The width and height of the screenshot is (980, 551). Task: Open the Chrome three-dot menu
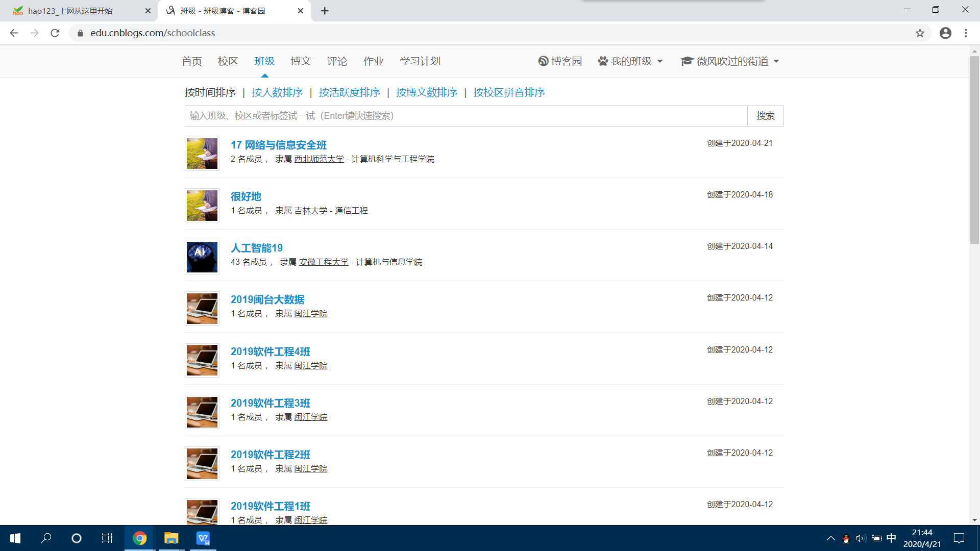click(x=966, y=33)
